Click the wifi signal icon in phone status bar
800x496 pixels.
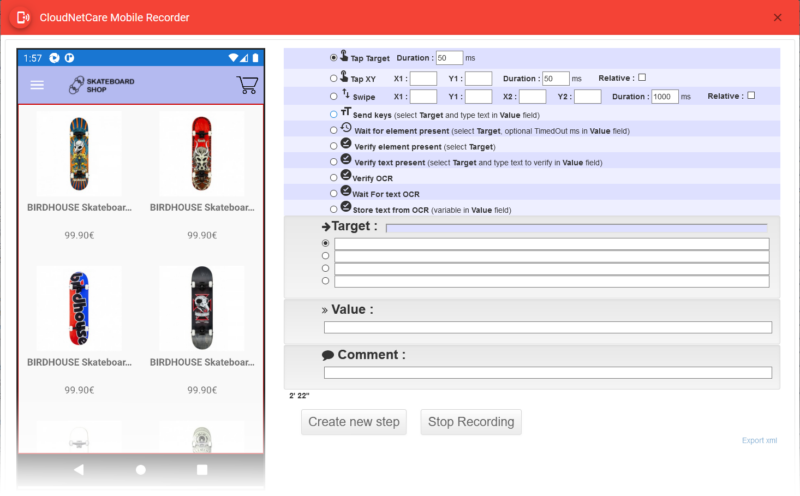[233, 58]
